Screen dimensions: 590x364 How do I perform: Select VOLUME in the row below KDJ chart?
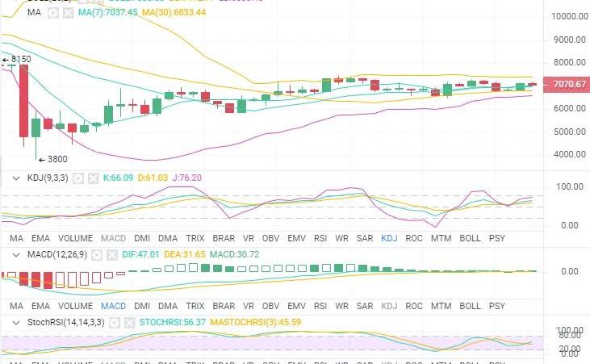(75, 238)
